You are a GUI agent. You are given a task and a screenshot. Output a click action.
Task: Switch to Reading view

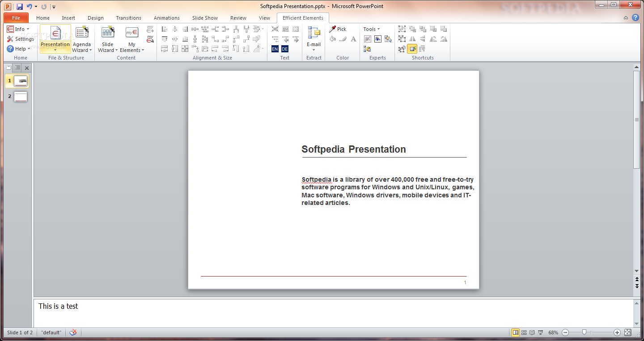tap(532, 332)
